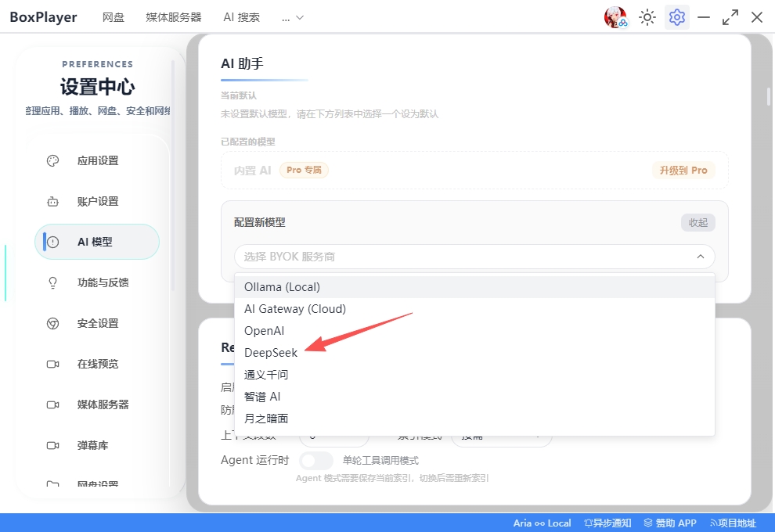The image size is (775, 532).
Task: Open the user avatar profile
Action: click(x=615, y=17)
